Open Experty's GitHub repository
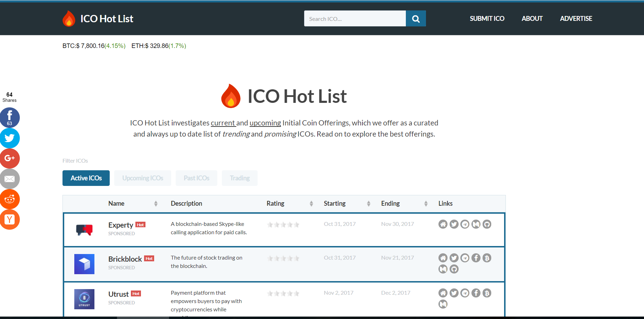Image resolution: width=644 pixels, height=319 pixels. click(487, 224)
